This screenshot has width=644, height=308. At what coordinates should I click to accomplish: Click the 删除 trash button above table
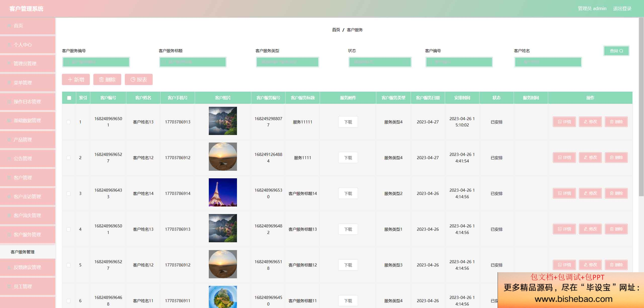(x=107, y=80)
